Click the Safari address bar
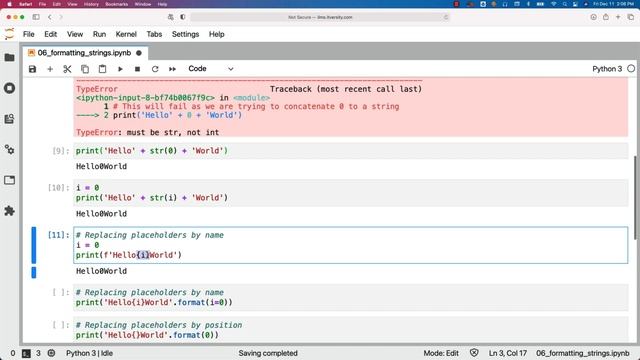The width and height of the screenshot is (640, 360). click(x=320, y=17)
